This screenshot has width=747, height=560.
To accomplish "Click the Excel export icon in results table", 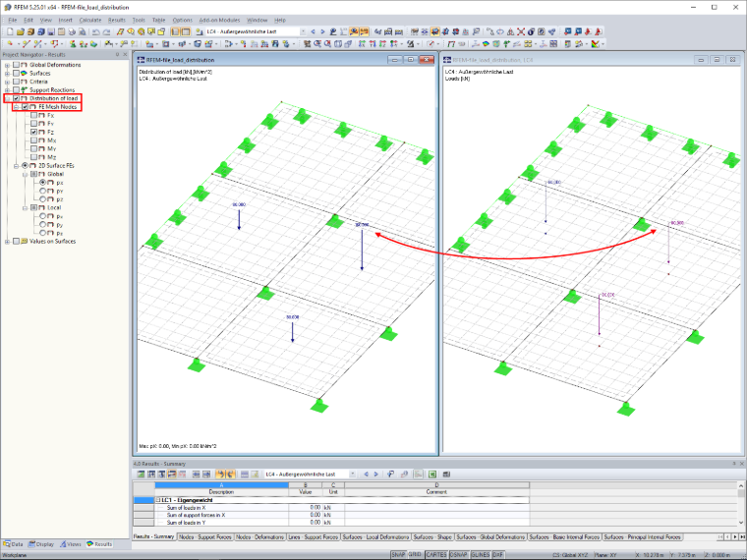I will tap(432, 475).
